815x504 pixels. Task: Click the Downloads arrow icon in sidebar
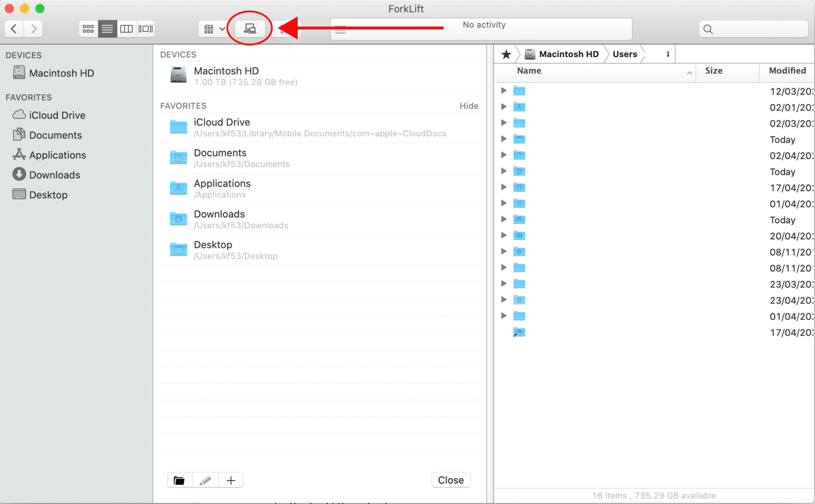tap(19, 175)
